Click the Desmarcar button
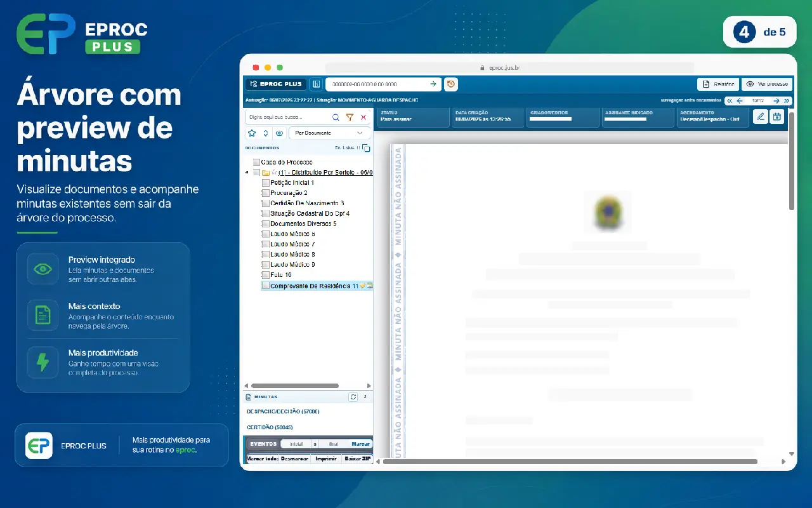The image size is (812, 508). [295, 458]
